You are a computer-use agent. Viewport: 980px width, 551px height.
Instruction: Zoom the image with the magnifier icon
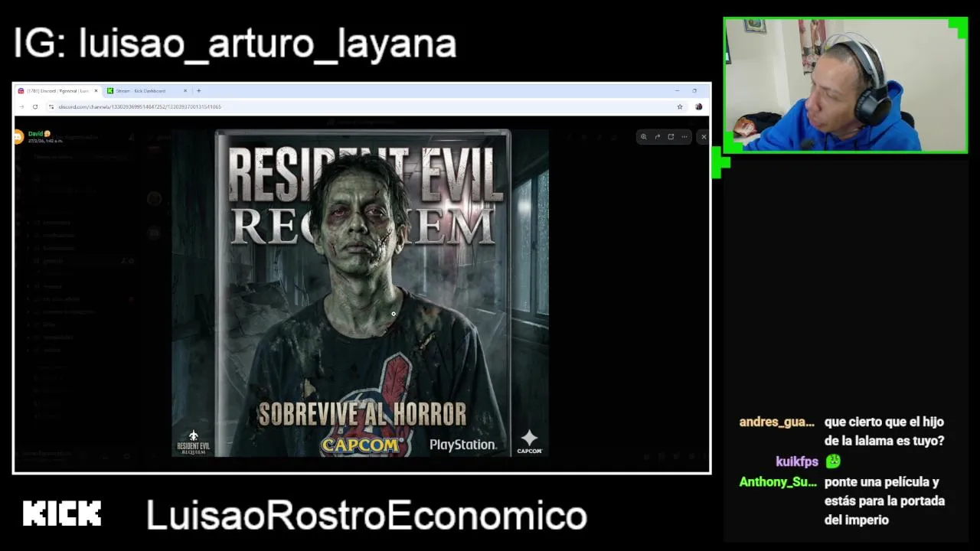[x=644, y=137]
